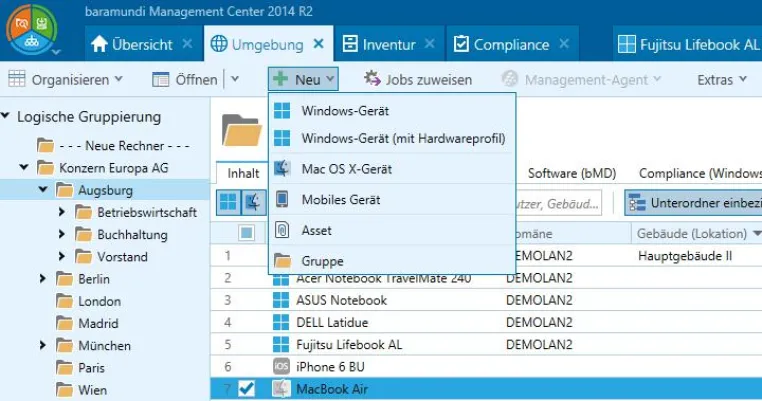This screenshot has height=401, width=762.
Task: Click the baramundi logo in the corner
Action: [32, 29]
